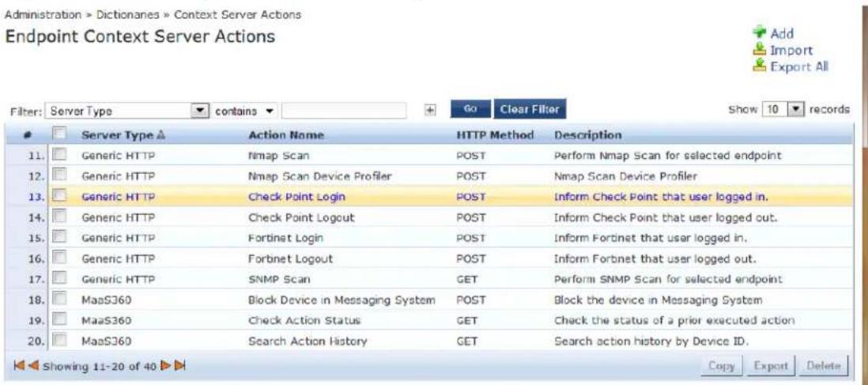Click 'Search action history by Device ID.' description

tap(651, 341)
